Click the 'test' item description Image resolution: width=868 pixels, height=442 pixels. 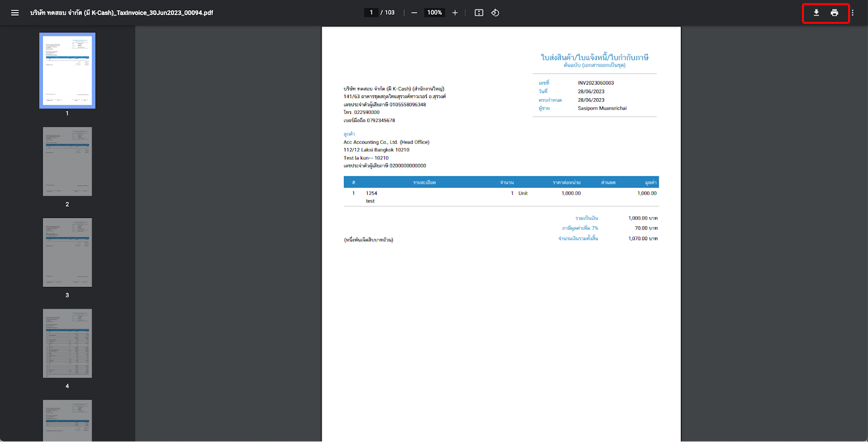tap(370, 201)
